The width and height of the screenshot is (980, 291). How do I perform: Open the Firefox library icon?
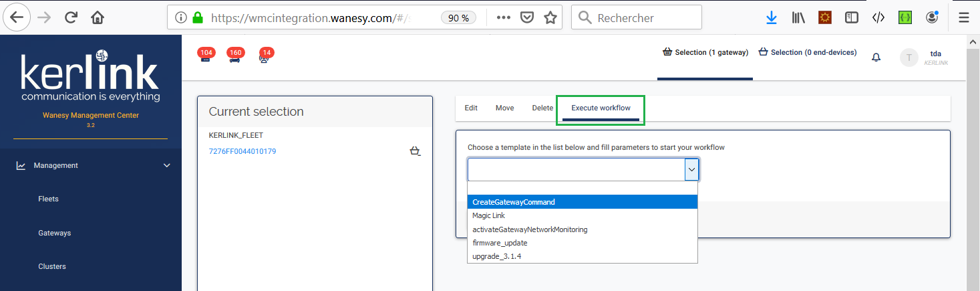[798, 18]
